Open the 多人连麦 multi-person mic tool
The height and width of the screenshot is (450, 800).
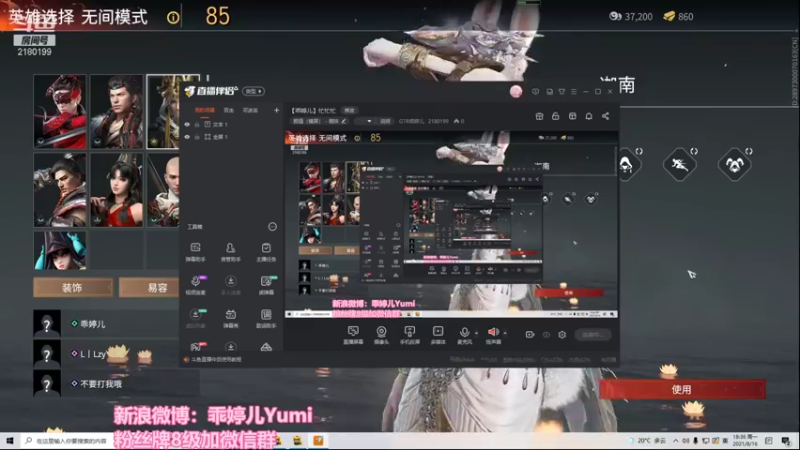[231, 285]
